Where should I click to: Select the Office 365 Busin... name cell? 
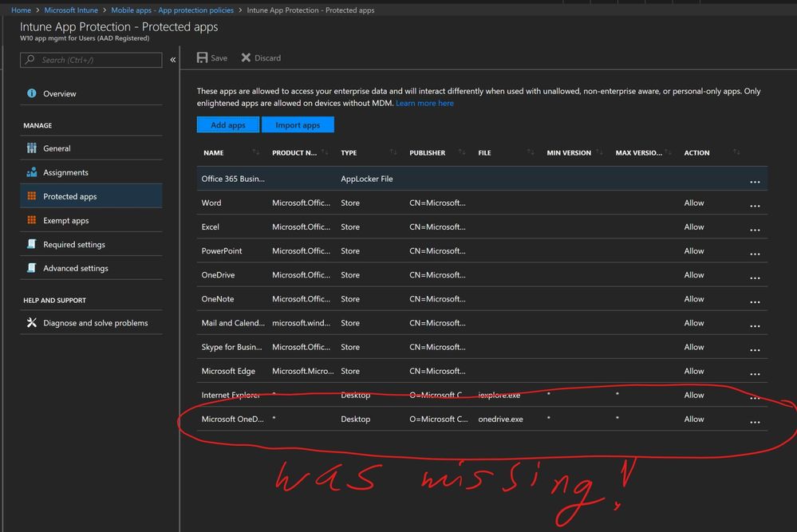233,179
